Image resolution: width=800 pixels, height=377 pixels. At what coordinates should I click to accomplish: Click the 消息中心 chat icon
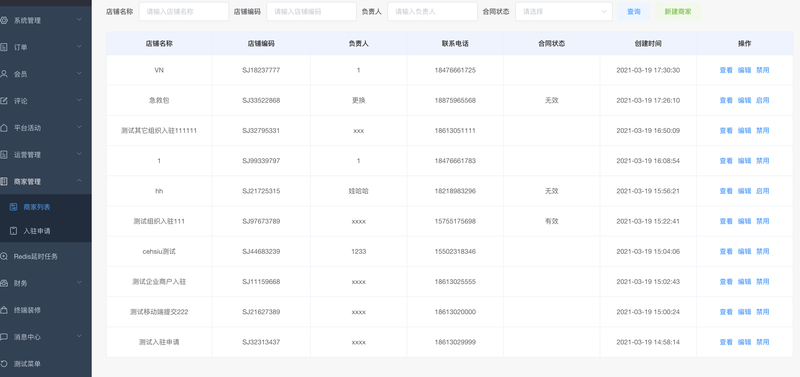click(4, 337)
